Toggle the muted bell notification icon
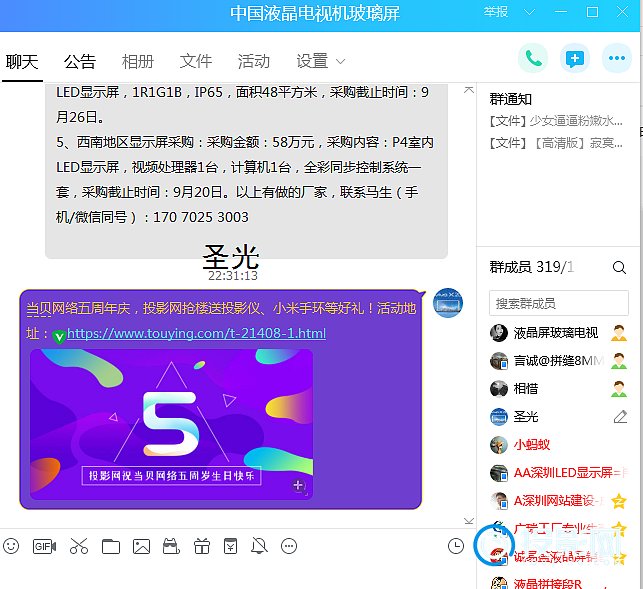 (x=259, y=546)
